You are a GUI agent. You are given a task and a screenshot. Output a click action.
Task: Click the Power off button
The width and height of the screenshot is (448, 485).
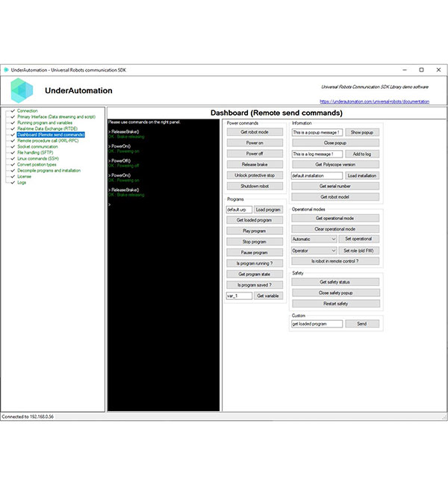(255, 154)
